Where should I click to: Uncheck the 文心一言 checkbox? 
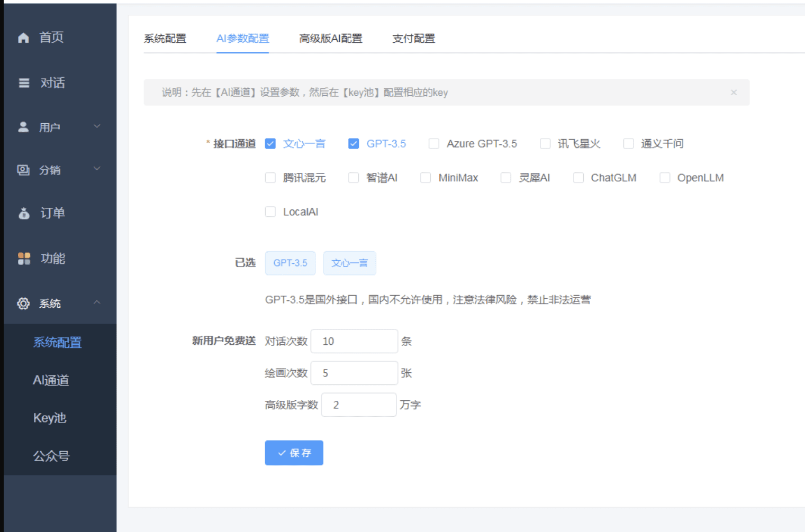coord(270,144)
